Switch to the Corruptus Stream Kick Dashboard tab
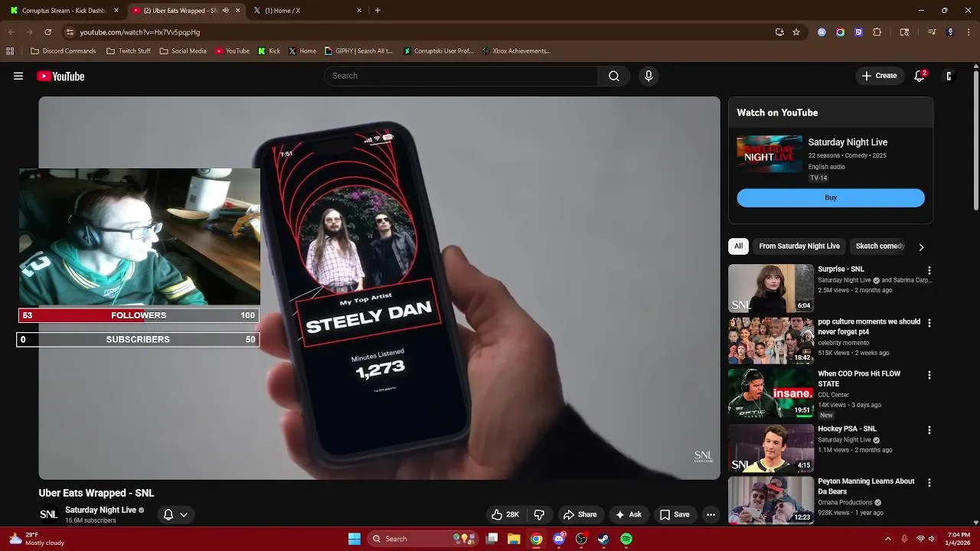 pos(65,11)
